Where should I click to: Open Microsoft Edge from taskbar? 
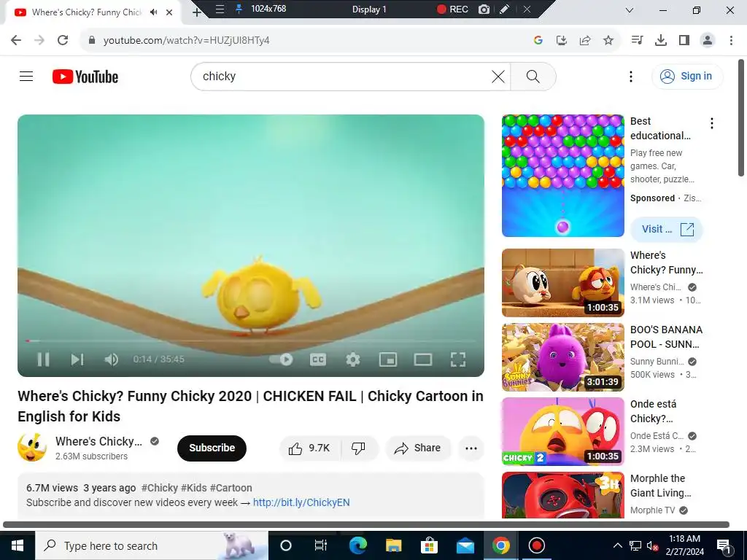pos(357,545)
